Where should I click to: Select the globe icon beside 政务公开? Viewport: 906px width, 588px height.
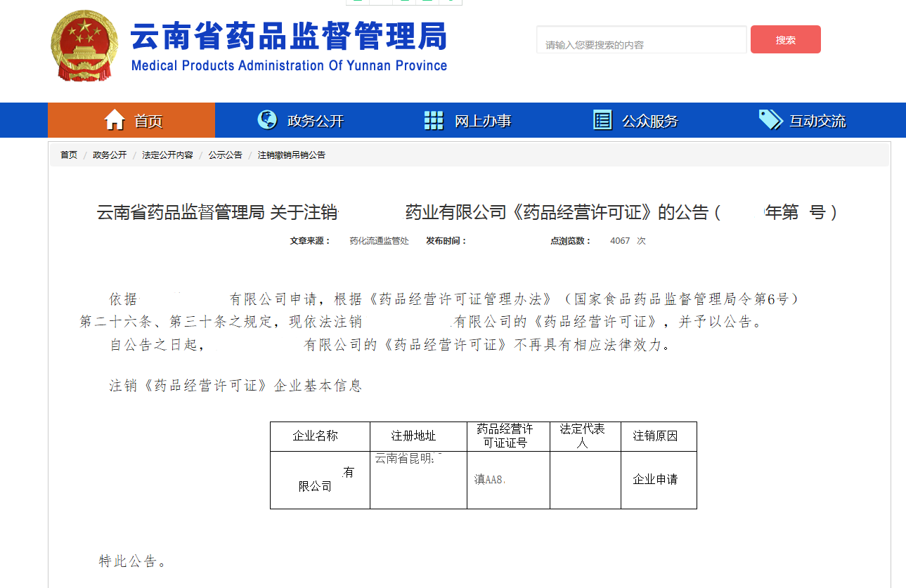pyautogui.click(x=266, y=119)
